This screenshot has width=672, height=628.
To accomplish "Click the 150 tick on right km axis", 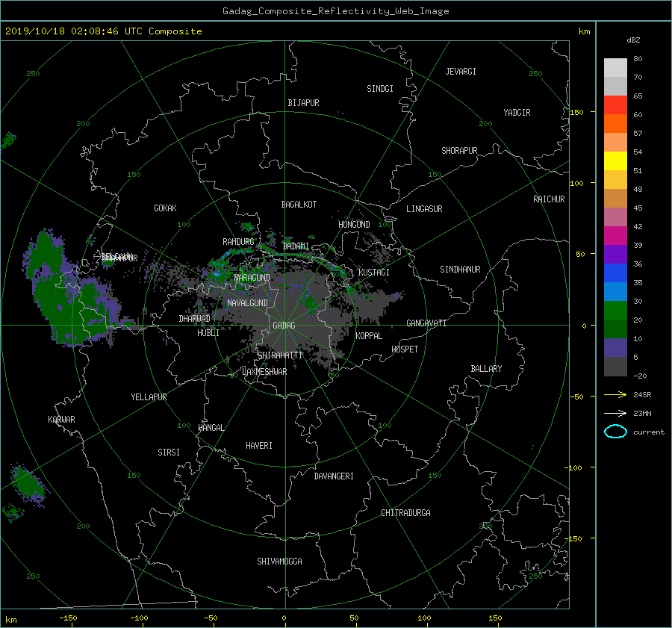I will click(x=576, y=112).
